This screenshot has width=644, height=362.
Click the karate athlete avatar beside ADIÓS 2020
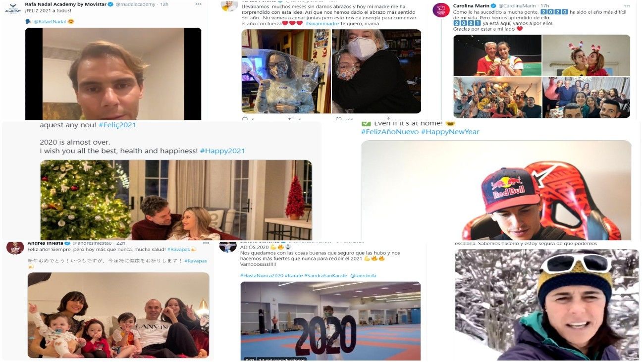(228, 246)
